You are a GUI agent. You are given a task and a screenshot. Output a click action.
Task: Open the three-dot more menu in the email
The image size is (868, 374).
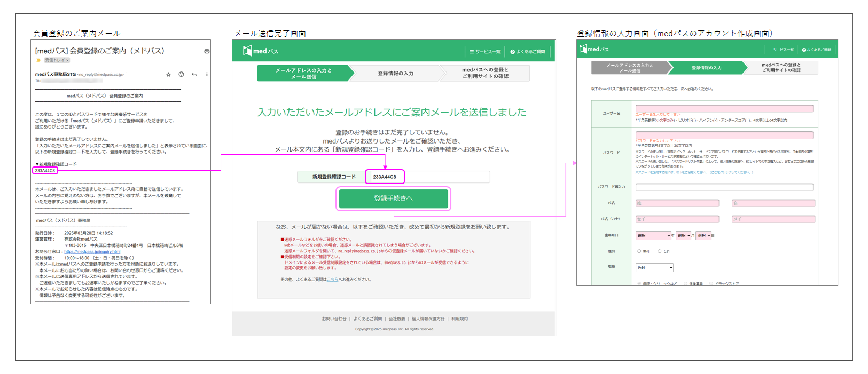click(x=207, y=74)
